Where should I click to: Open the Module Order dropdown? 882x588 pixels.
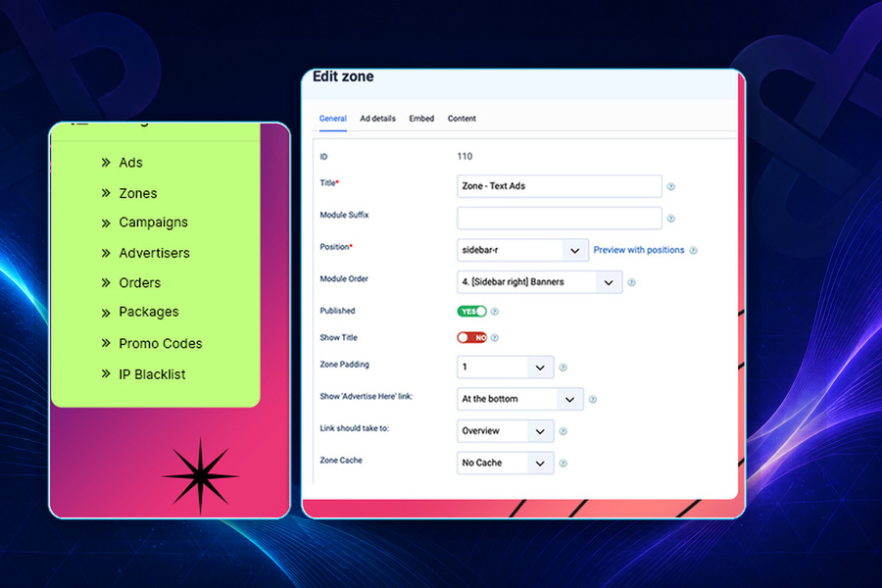tap(539, 282)
